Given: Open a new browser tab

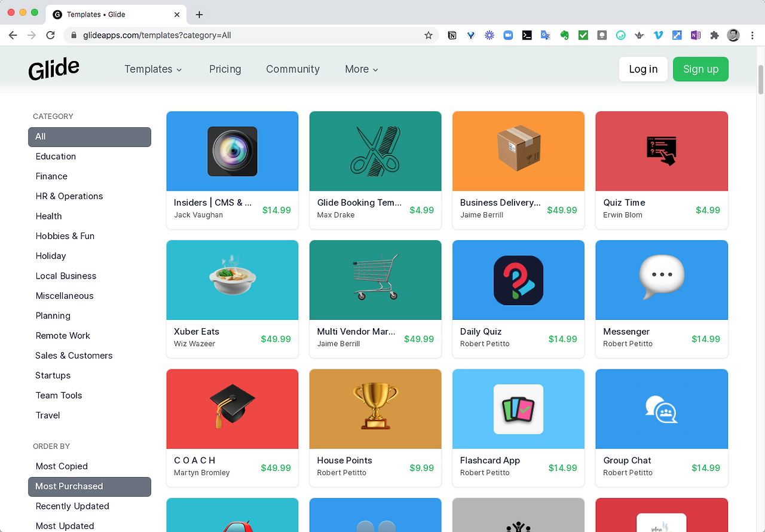Looking at the screenshot, I should (200, 14).
